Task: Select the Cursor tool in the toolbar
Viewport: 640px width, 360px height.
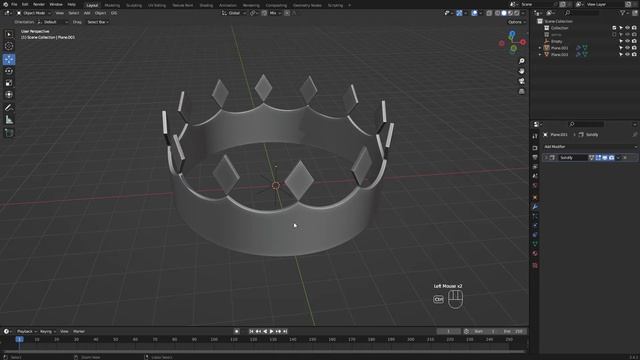Action: [x=9, y=46]
